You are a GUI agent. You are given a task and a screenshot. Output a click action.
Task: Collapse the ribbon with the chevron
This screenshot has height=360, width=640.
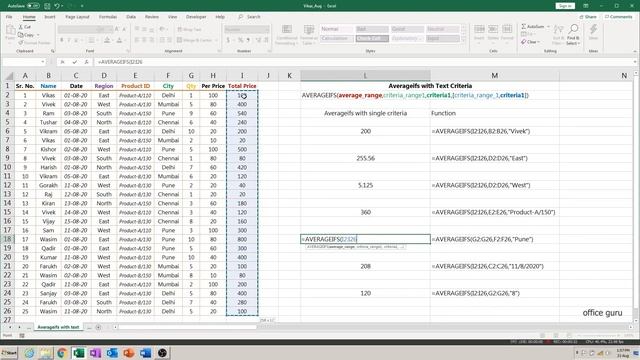point(635,51)
